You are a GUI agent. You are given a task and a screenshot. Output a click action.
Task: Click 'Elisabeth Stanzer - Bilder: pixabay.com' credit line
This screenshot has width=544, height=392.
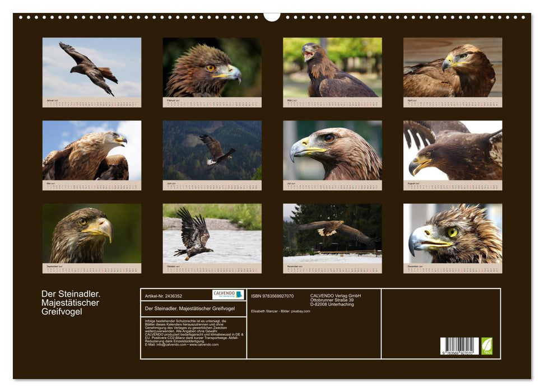click(280, 311)
